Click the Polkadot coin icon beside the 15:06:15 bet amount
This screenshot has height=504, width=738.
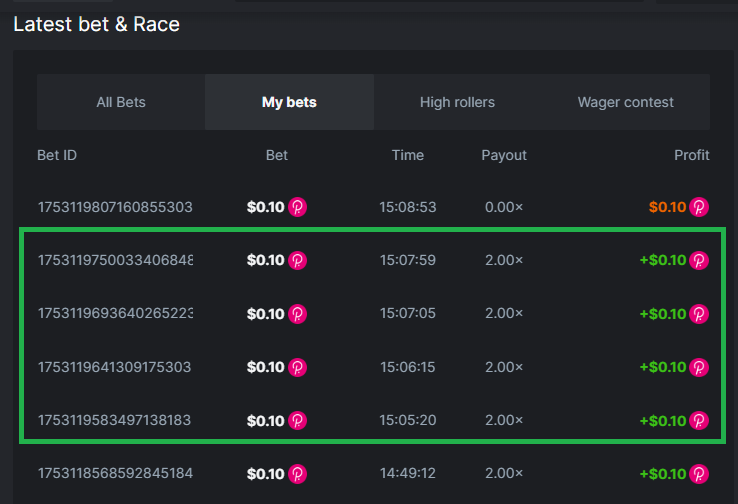[x=298, y=367]
